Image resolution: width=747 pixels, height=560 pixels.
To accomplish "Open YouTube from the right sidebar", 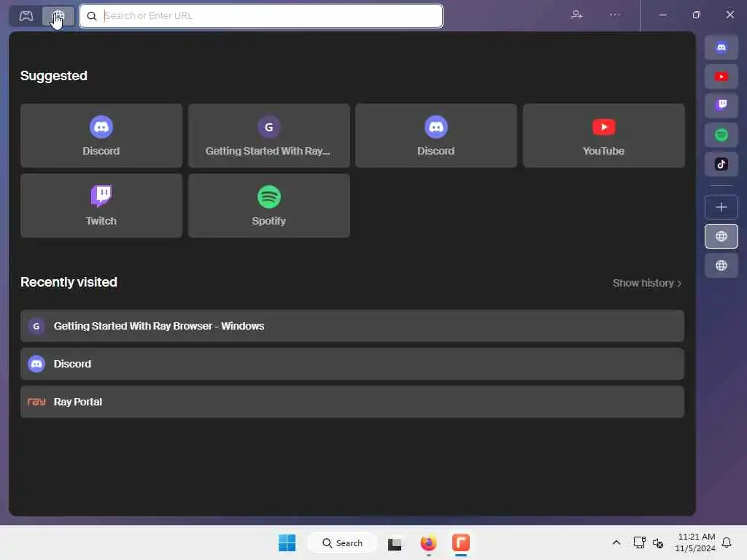I will coord(721,77).
